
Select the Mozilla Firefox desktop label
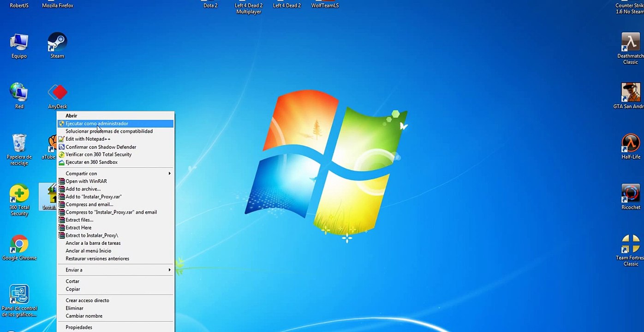click(58, 6)
